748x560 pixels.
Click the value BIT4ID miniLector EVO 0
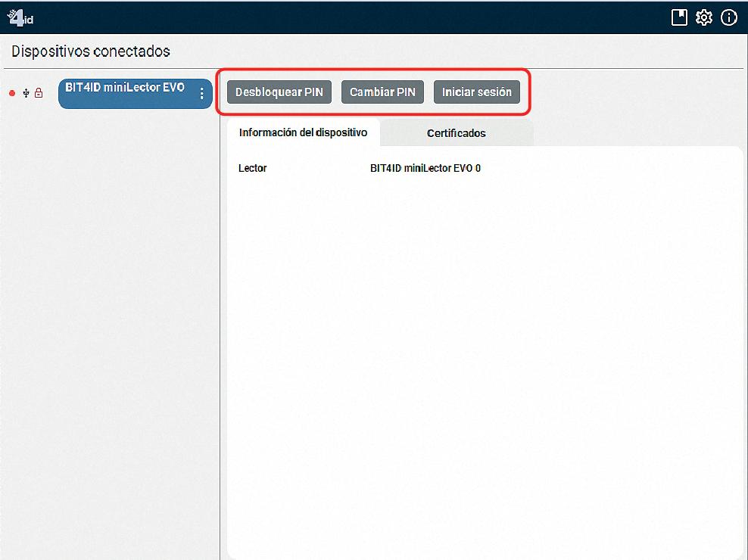tap(425, 168)
